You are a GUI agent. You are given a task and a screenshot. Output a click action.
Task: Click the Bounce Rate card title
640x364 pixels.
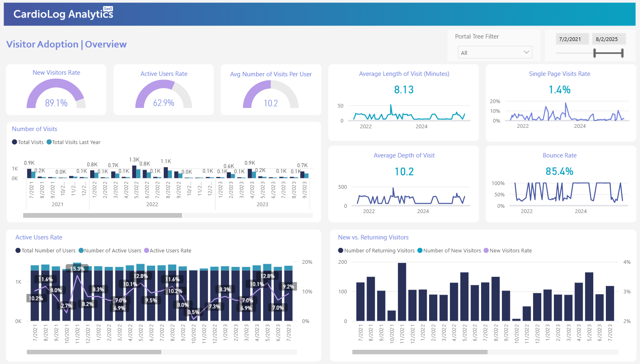560,155
